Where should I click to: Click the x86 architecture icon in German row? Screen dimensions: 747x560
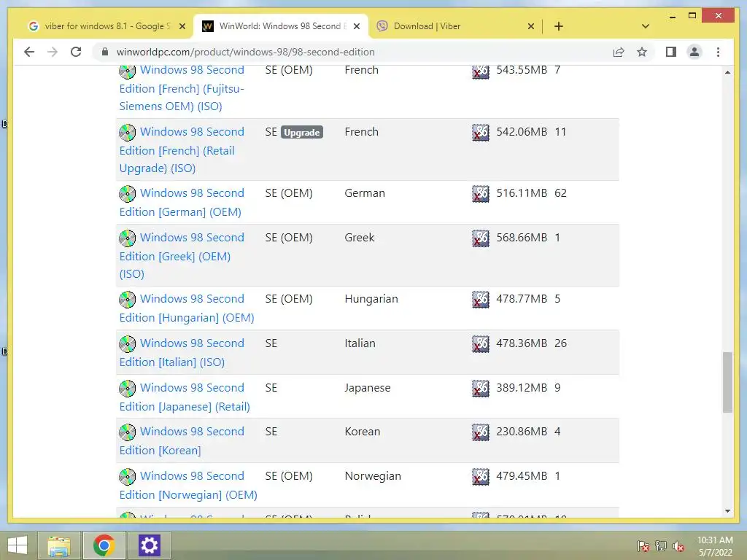(481, 194)
